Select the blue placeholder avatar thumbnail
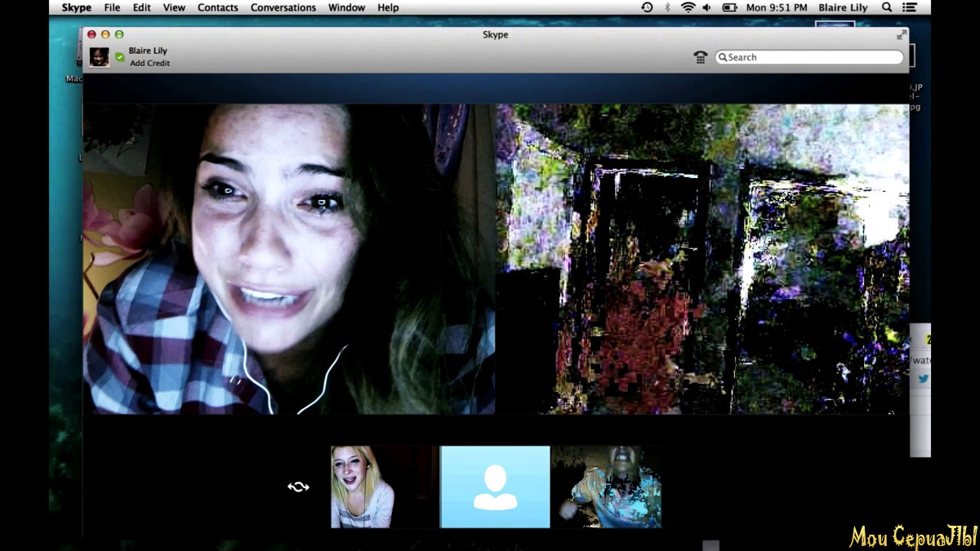Viewport: 980px width, 551px height. coord(495,487)
